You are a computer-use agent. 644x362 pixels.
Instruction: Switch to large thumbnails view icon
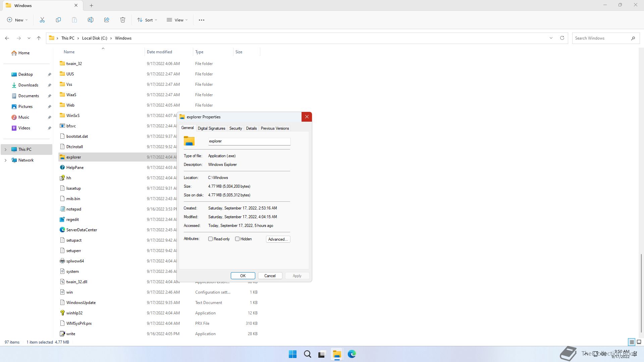pyautogui.click(x=639, y=342)
